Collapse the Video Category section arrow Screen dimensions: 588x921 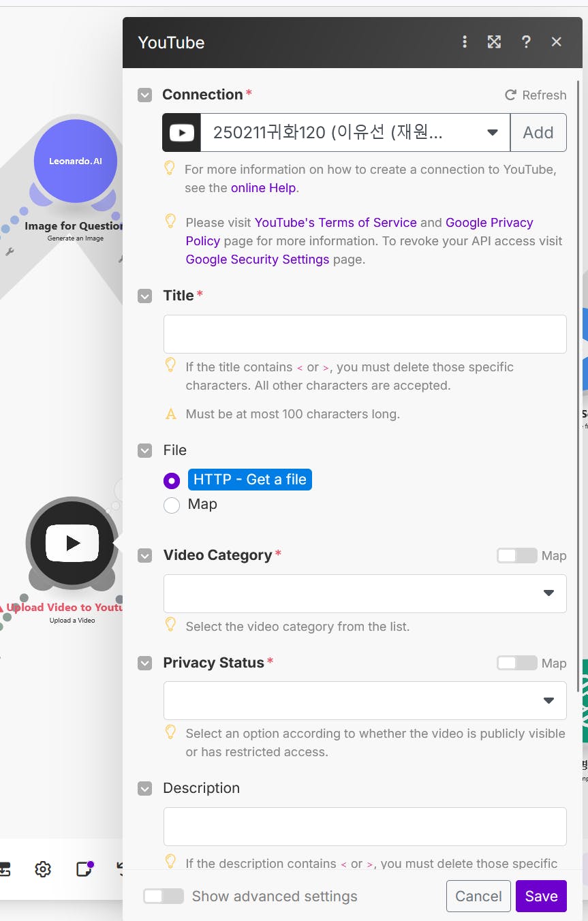[144, 556]
